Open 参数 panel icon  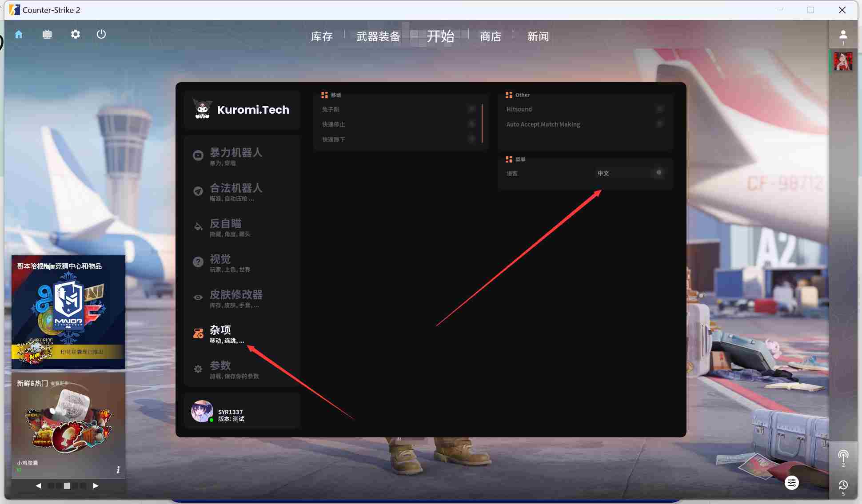(x=198, y=368)
